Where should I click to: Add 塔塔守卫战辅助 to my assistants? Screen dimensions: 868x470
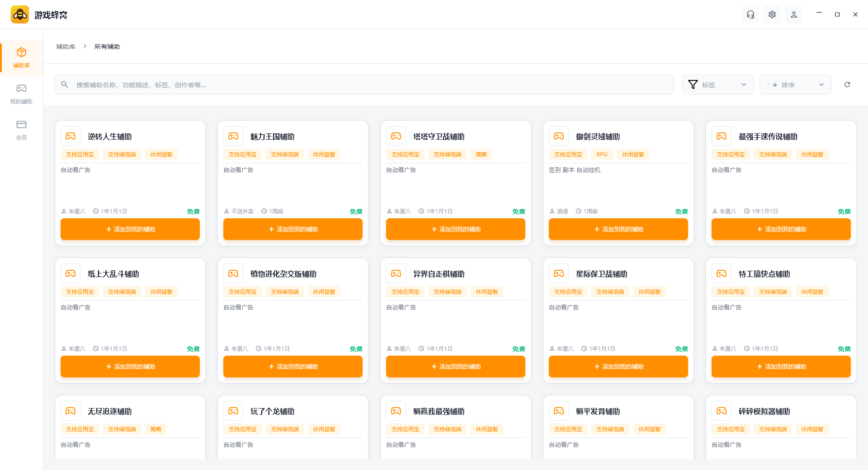tap(456, 229)
